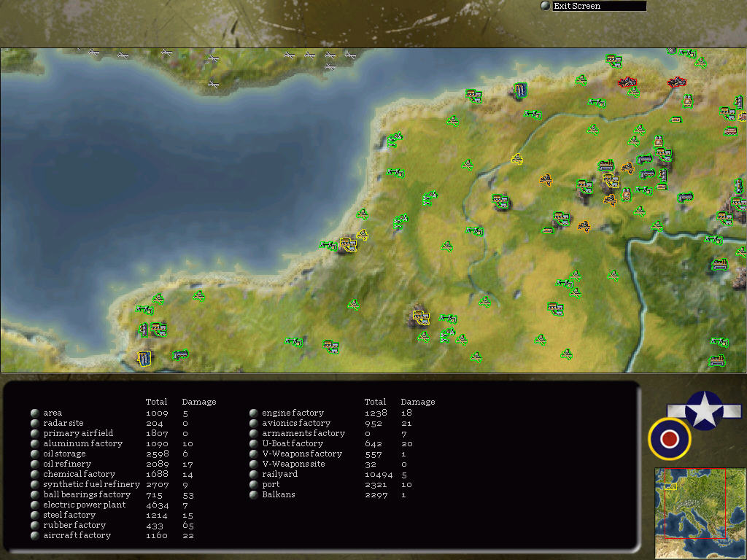Pick the oil storage bullet

coord(35,454)
